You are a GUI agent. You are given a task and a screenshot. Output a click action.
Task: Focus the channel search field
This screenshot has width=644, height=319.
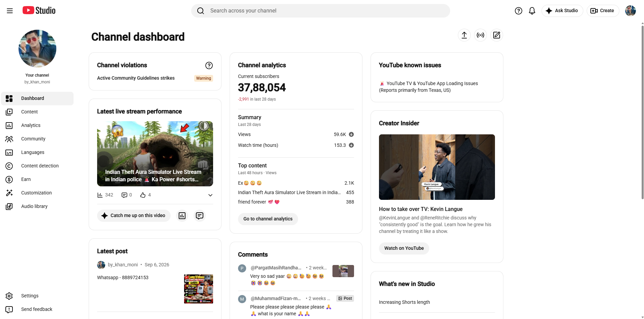tap(320, 11)
